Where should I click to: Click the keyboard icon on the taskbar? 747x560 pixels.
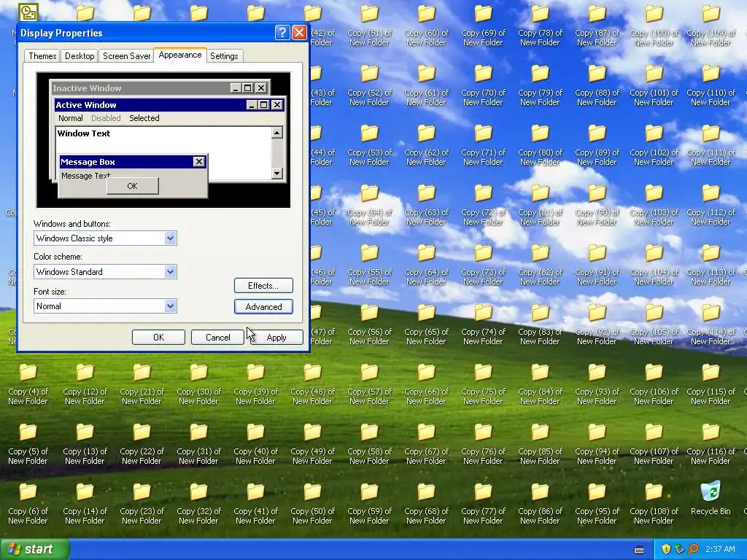pyautogui.click(x=639, y=550)
